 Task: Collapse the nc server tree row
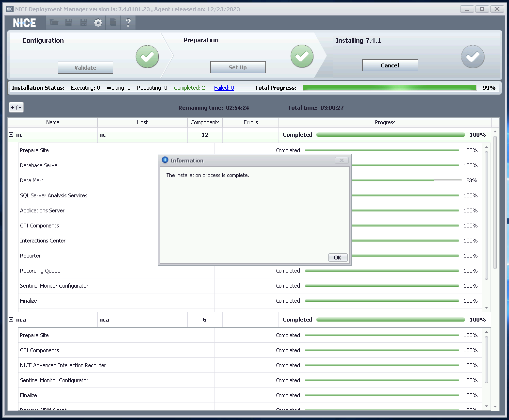click(x=11, y=135)
